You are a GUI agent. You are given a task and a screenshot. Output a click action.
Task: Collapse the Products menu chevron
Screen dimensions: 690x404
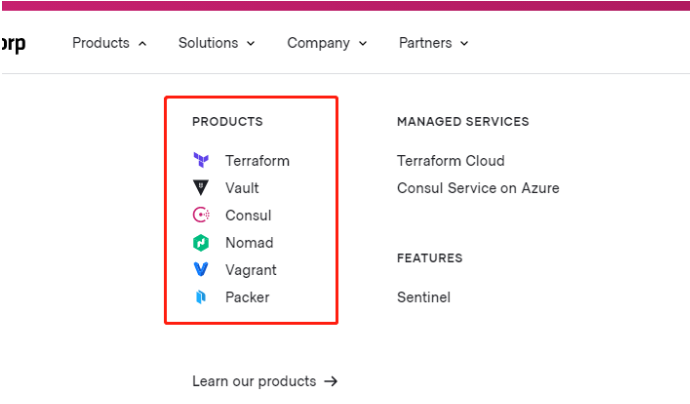click(142, 44)
